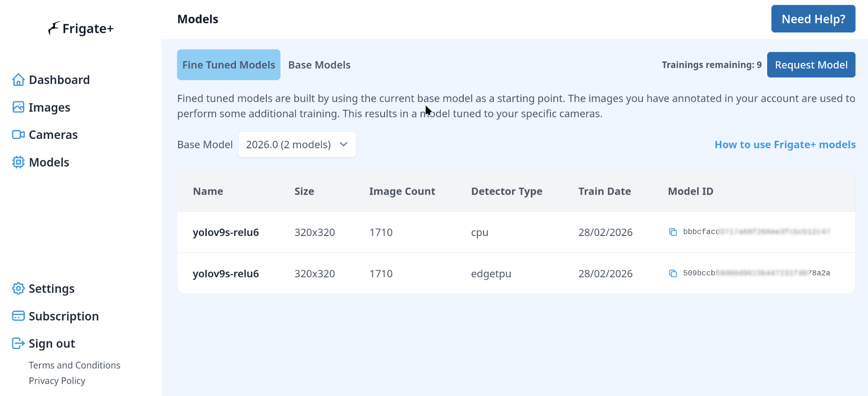Click the Dashboard home icon
868x396 pixels.
point(18,80)
